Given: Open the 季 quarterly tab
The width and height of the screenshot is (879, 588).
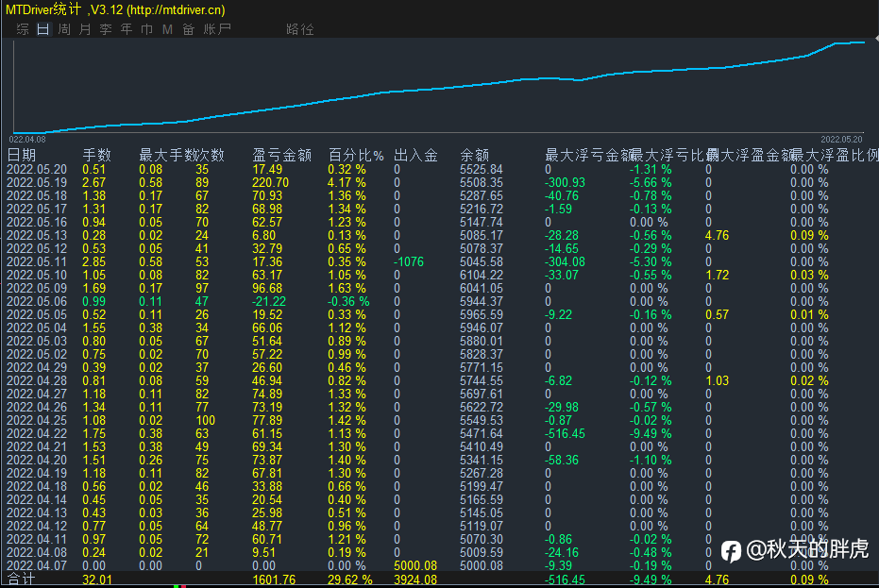Looking at the screenshot, I should pos(106,29).
